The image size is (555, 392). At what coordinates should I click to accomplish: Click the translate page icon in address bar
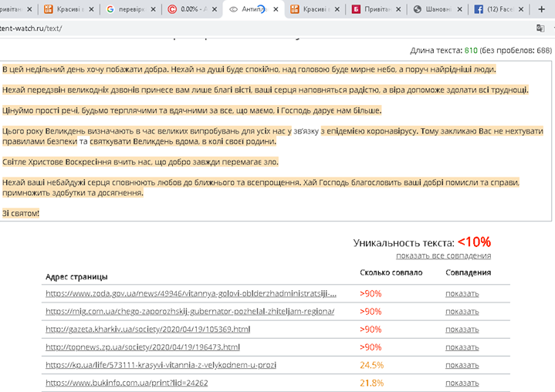[x=540, y=28]
